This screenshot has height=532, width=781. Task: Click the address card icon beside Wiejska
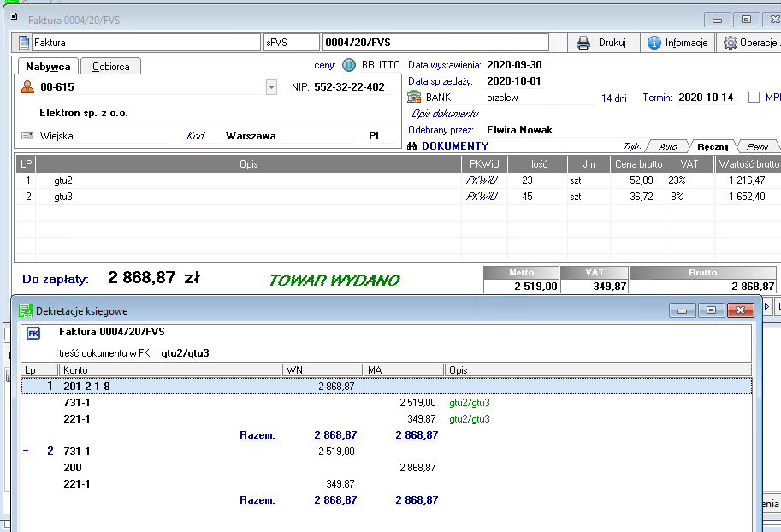27,136
